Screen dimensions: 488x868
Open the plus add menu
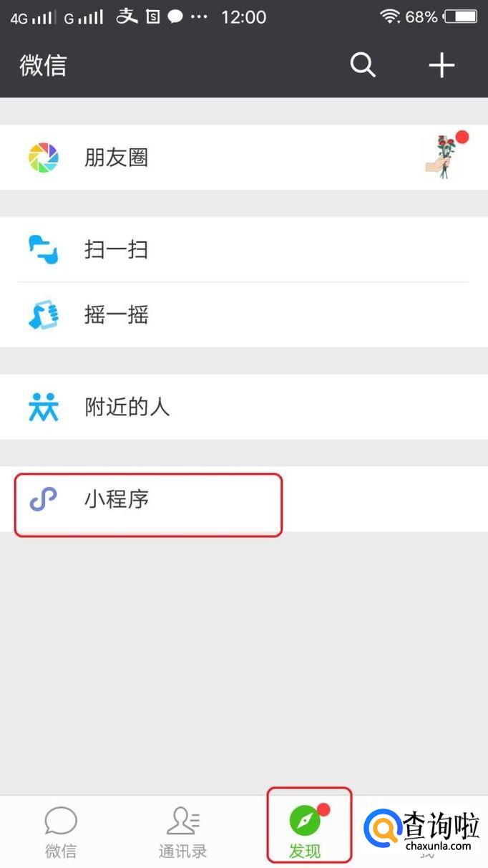coord(441,65)
